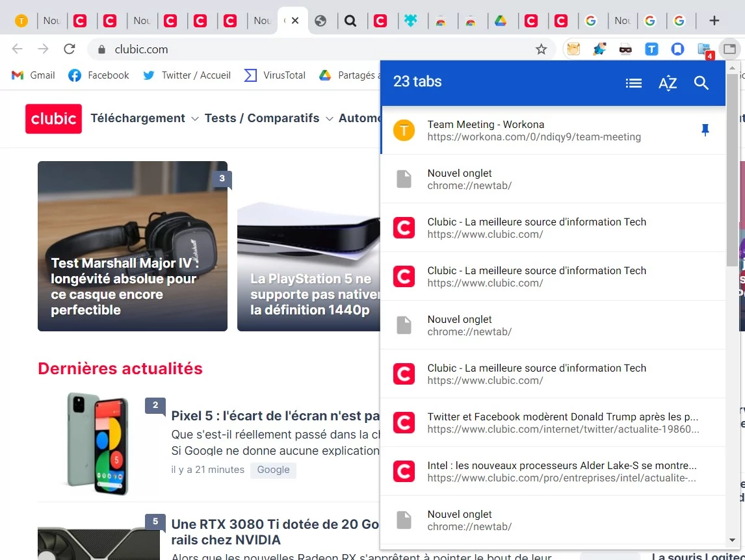
Task: Click the page's vertical scrollbar thumb
Action: (732, 170)
